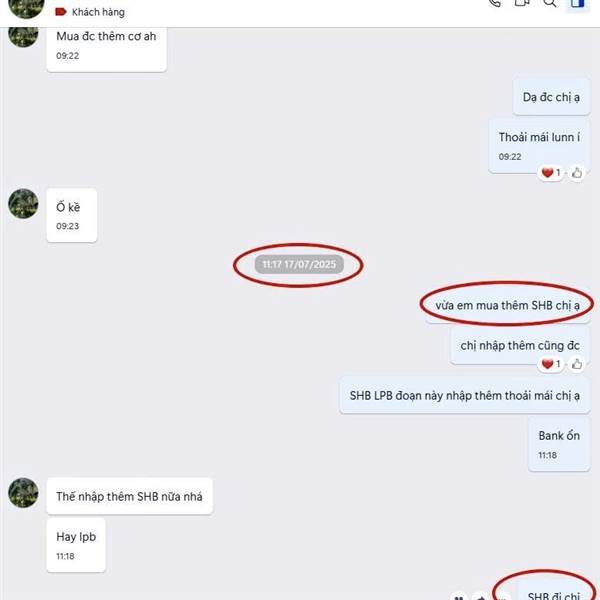Click the forward arrow icon beside "SHB đi chị"
The width and height of the screenshot is (600, 600).
[481, 596]
